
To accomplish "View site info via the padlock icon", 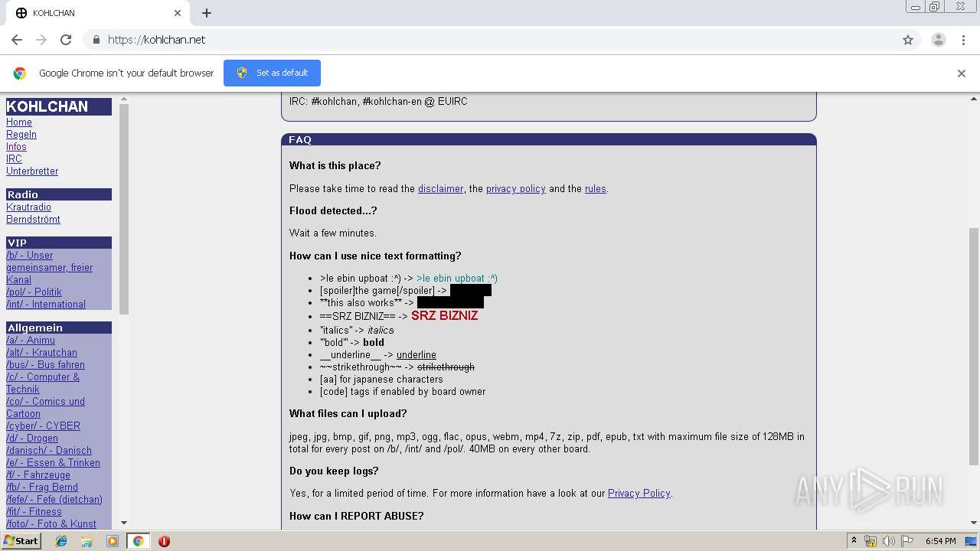I will (x=96, y=40).
